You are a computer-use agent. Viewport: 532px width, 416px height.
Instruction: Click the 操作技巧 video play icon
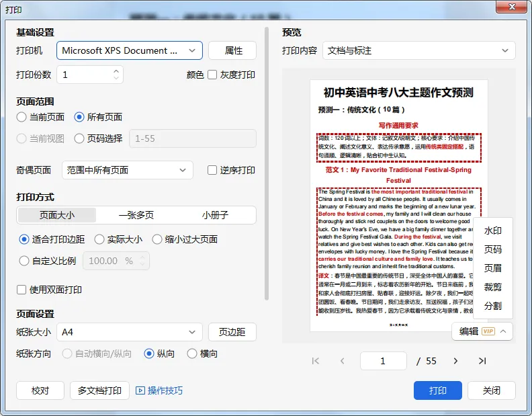point(140,390)
